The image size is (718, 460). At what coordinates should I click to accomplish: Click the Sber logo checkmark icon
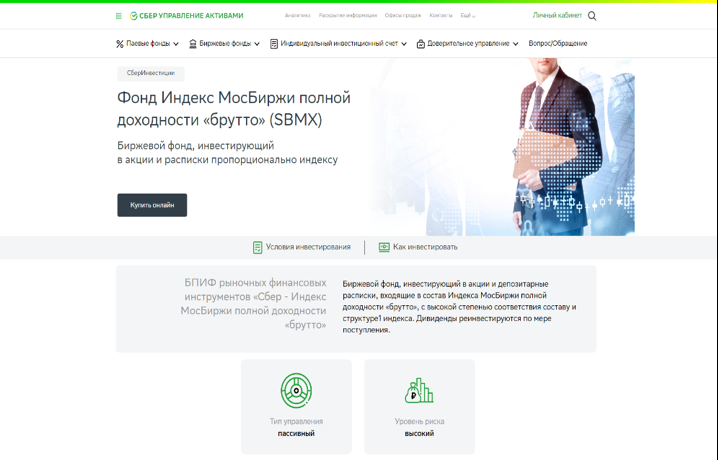[x=134, y=16]
